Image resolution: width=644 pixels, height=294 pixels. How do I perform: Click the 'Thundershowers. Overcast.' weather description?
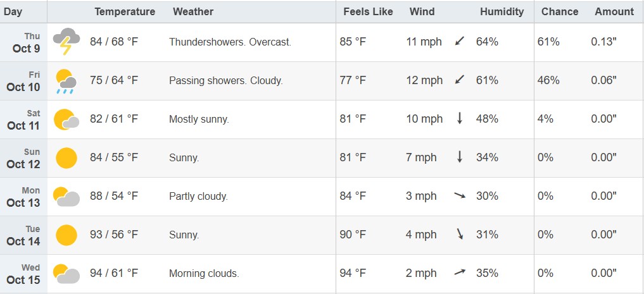[230, 42]
